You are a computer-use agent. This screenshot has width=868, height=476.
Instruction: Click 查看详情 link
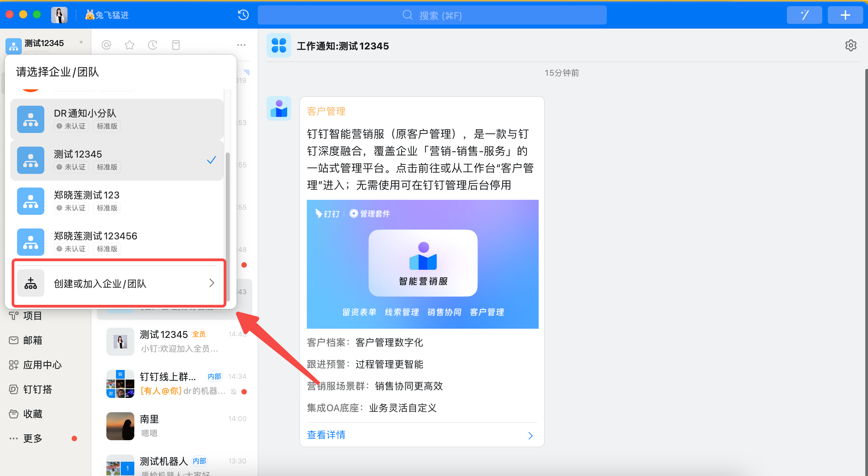(326, 435)
